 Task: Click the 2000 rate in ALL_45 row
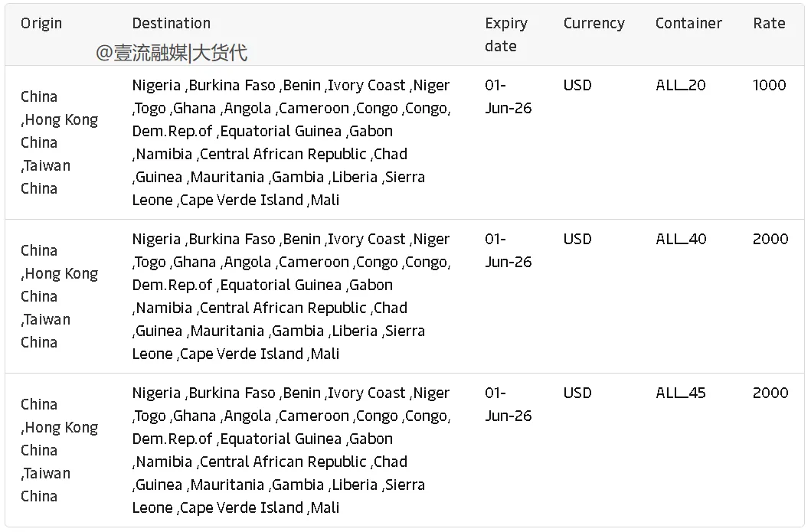[x=770, y=393]
